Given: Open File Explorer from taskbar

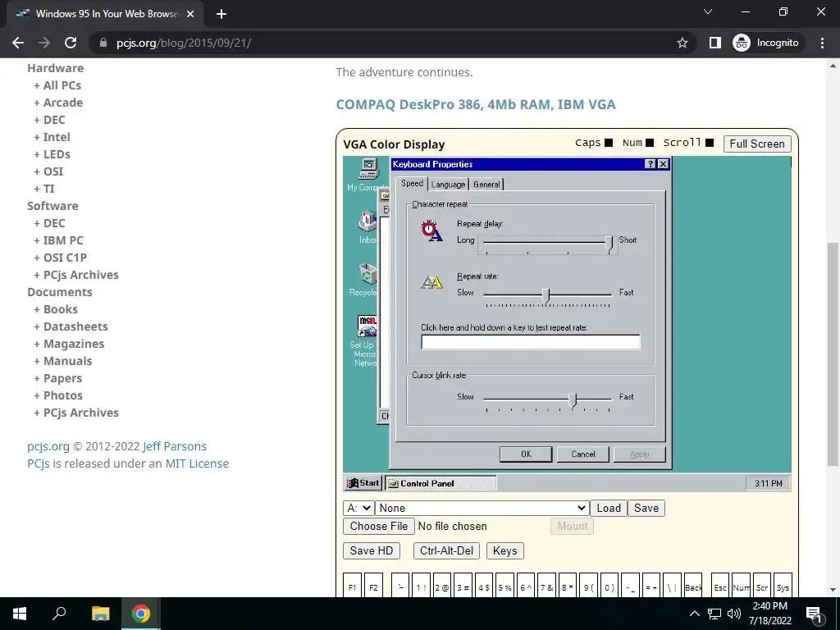Looking at the screenshot, I should (100, 614).
